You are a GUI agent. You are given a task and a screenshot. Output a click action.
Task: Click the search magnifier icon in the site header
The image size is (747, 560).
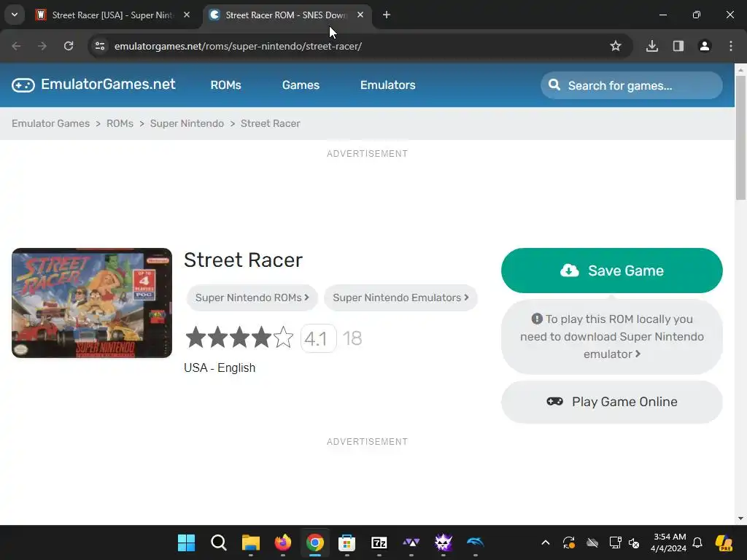coord(554,85)
